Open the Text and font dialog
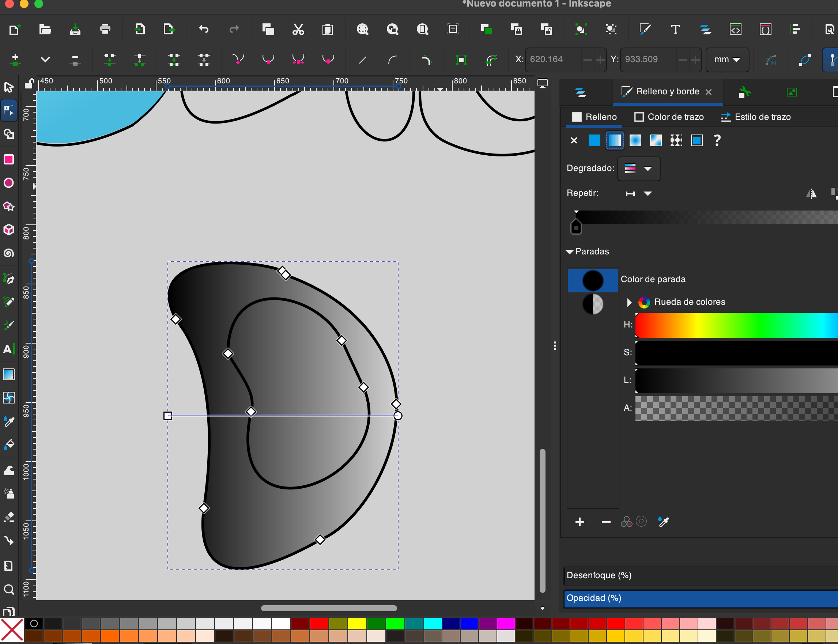 click(675, 29)
